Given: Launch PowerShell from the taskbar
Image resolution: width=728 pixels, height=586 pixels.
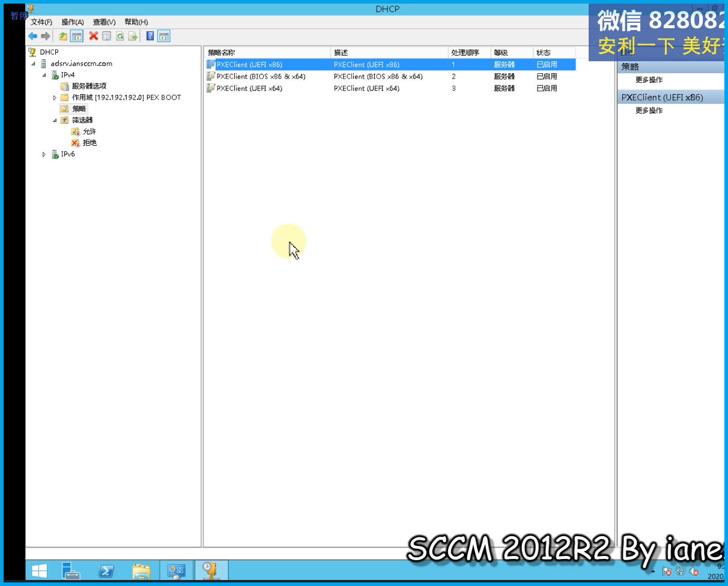Looking at the screenshot, I should point(107,570).
